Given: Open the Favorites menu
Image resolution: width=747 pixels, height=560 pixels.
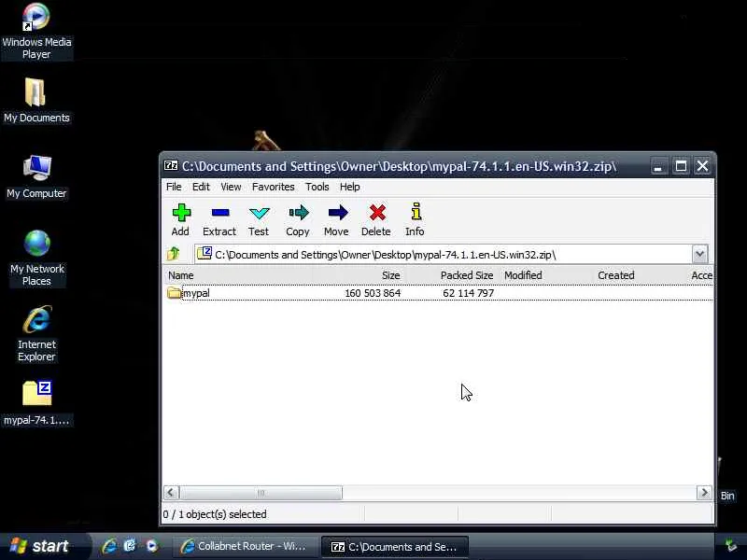Looking at the screenshot, I should tap(273, 187).
